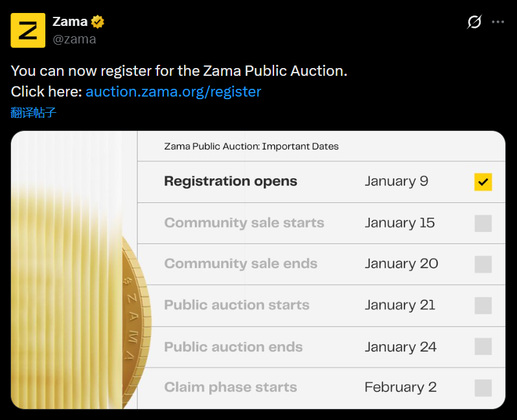
Task: Check the Community sale starts checkbox
Action: (x=483, y=223)
